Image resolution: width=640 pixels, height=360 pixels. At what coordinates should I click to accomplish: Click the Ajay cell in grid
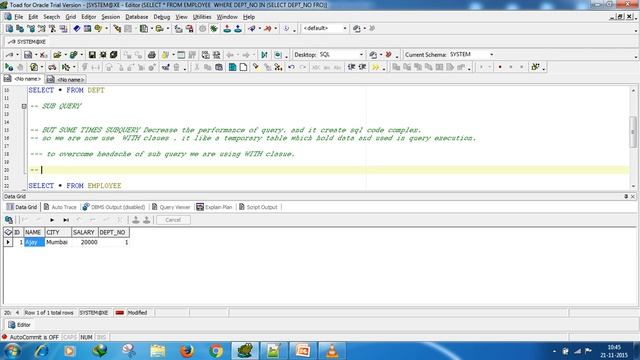coord(34,242)
